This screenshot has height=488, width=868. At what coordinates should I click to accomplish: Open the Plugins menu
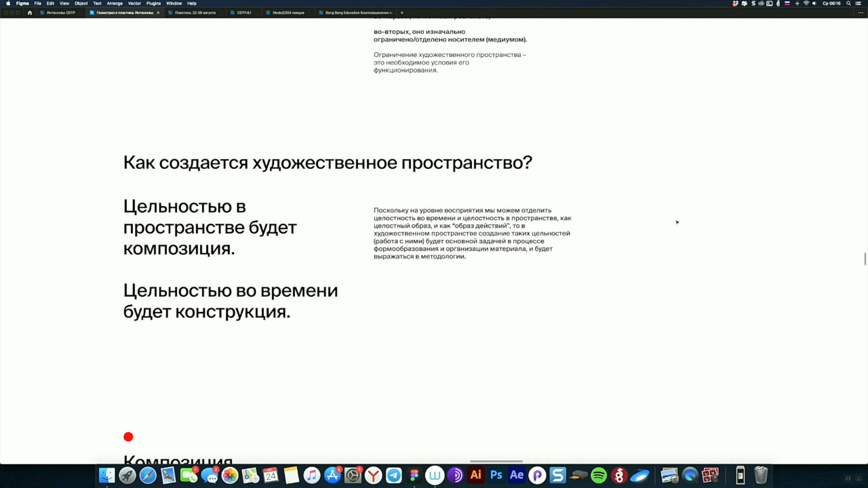click(x=153, y=3)
